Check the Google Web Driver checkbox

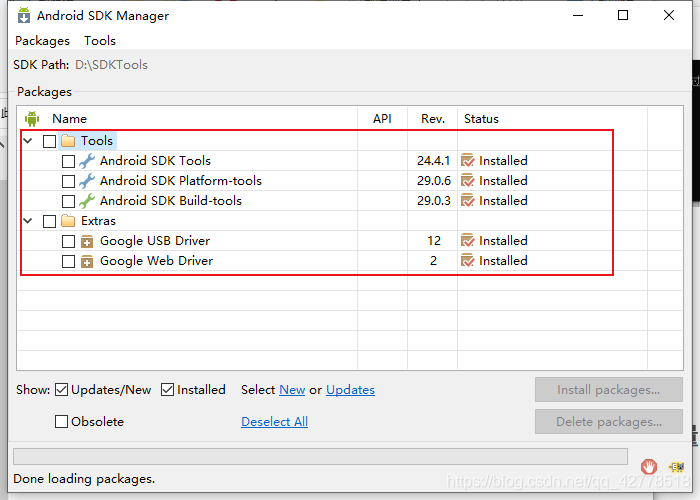pyautogui.click(x=68, y=262)
